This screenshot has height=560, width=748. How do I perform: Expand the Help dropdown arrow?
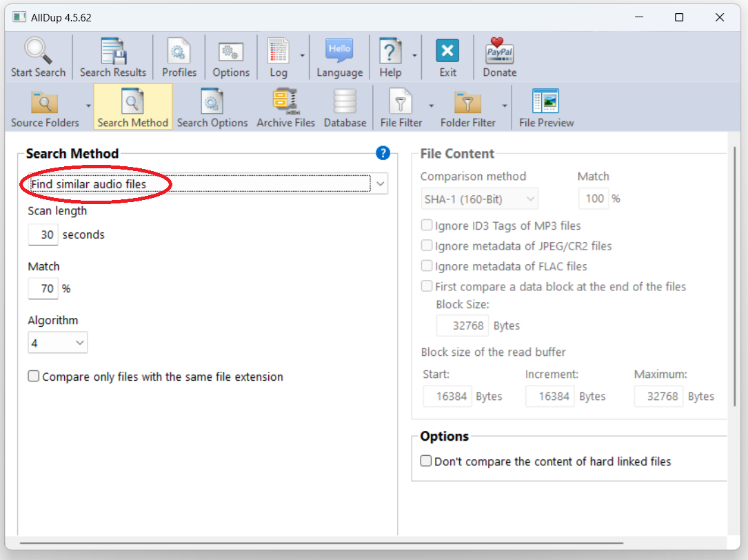(414, 56)
